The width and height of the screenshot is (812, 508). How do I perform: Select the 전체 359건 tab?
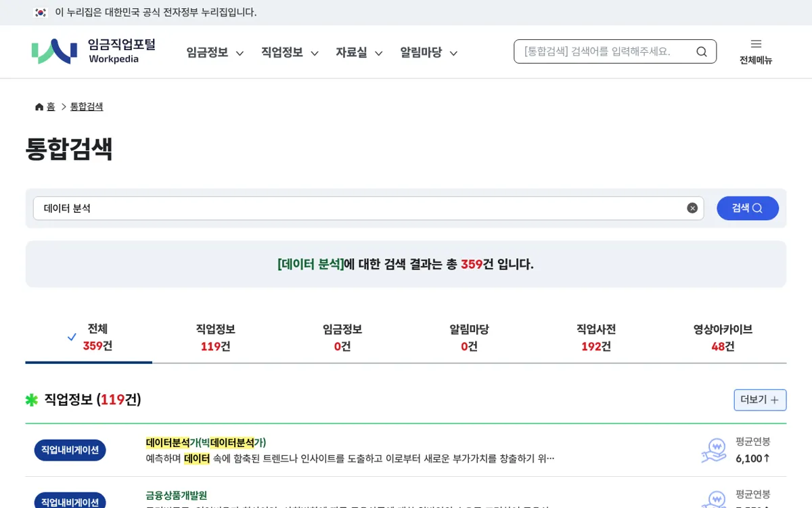point(89,337)
